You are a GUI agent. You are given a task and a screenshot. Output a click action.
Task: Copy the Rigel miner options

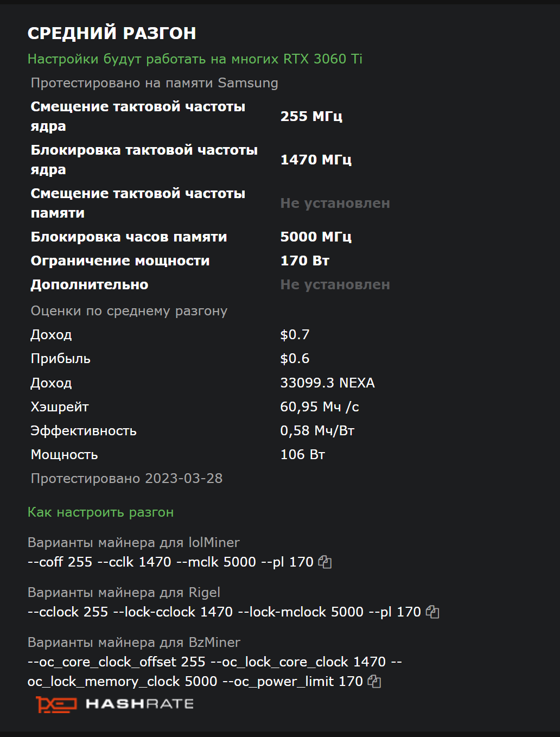[x=432, y=612]
